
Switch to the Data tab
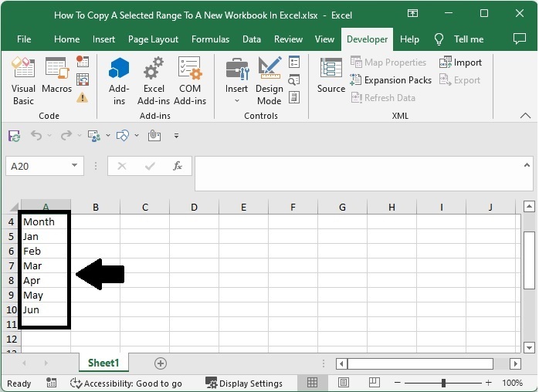251,39
